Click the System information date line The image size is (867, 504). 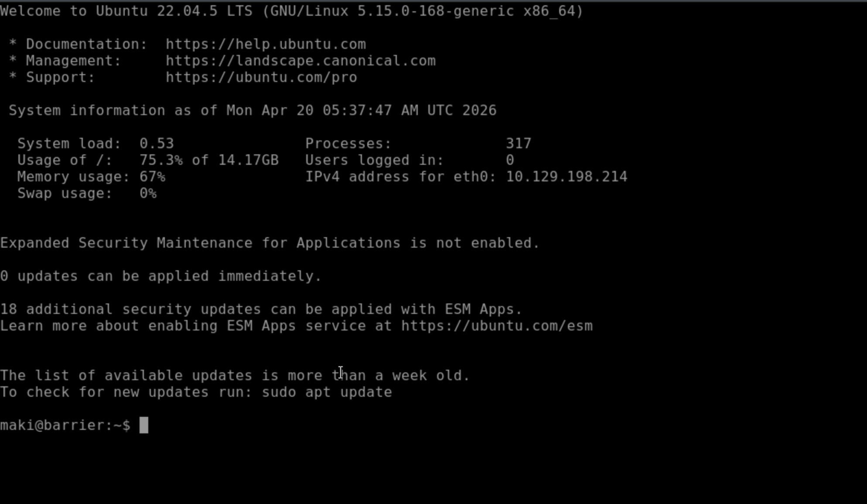tap(252, 110)
